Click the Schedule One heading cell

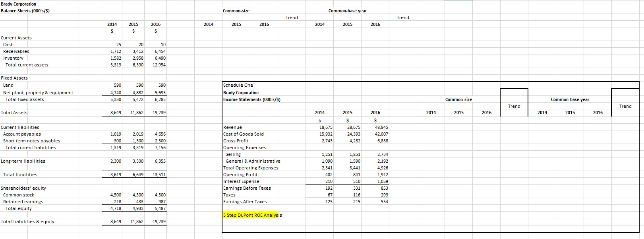(x=238, y=85)
